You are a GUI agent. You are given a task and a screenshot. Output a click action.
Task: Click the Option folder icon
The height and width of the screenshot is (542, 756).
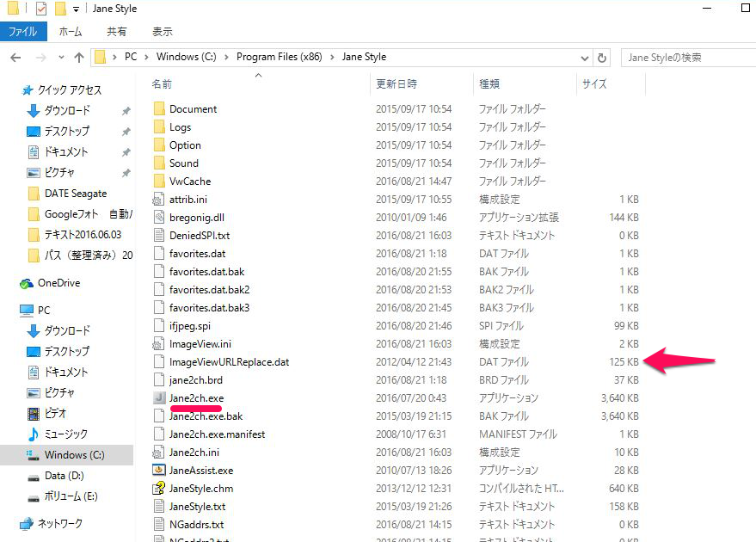pos(159,145)
